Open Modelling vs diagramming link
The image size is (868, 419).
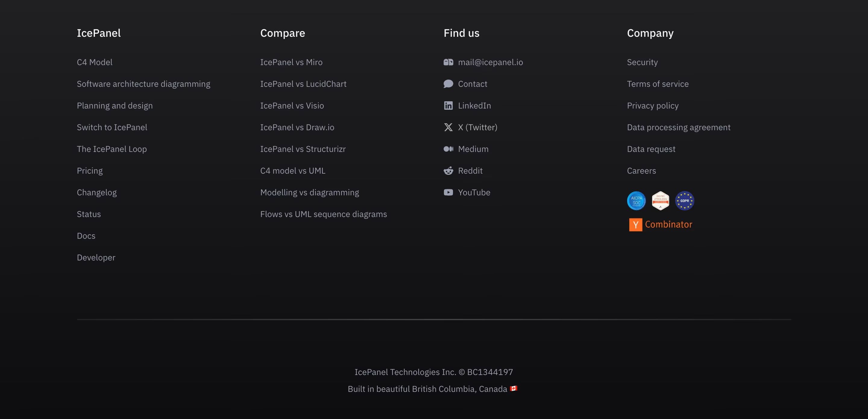point(310,193)
